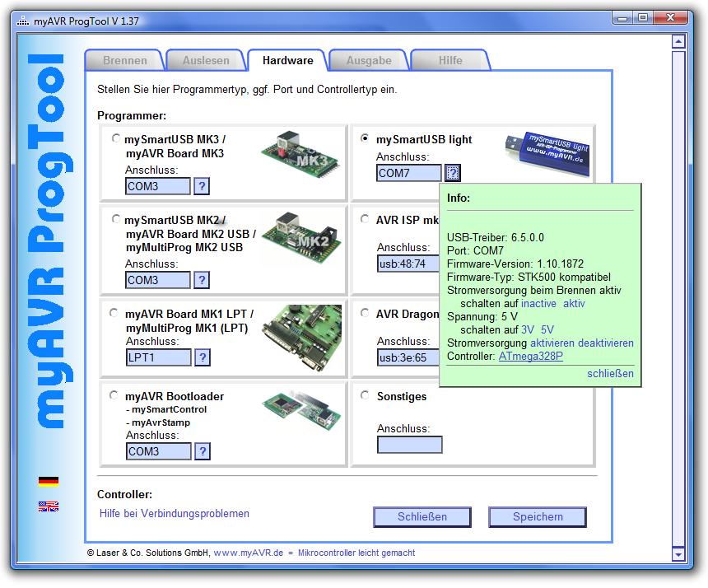This screenshot has width=708, height=588.
Task: Select mySmartUSB MK3 programmer radio button
Action: [116, 139]
